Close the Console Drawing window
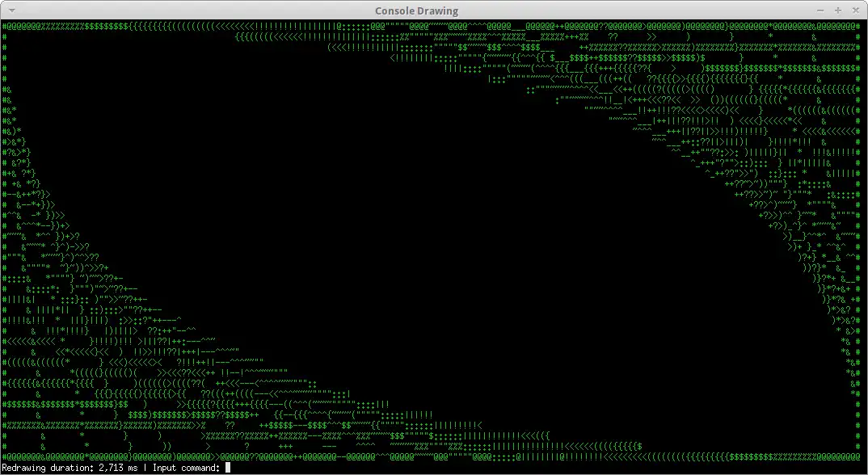The width and height of the screenshot is (868, 475). click(x=856, y=11)
